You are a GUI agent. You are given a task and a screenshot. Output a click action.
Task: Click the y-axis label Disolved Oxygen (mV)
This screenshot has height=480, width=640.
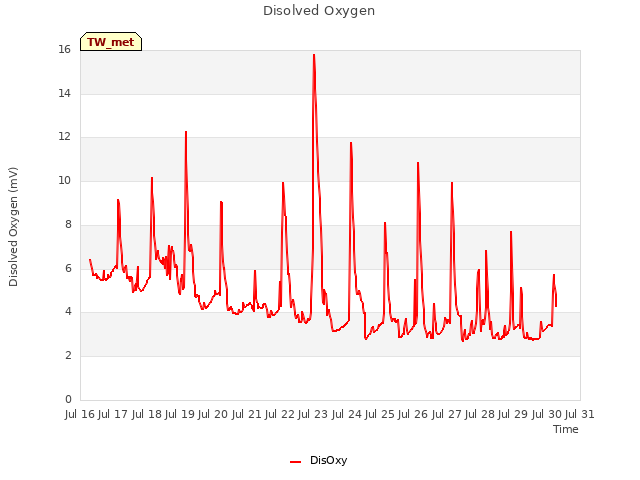click(x=13, y=227)
